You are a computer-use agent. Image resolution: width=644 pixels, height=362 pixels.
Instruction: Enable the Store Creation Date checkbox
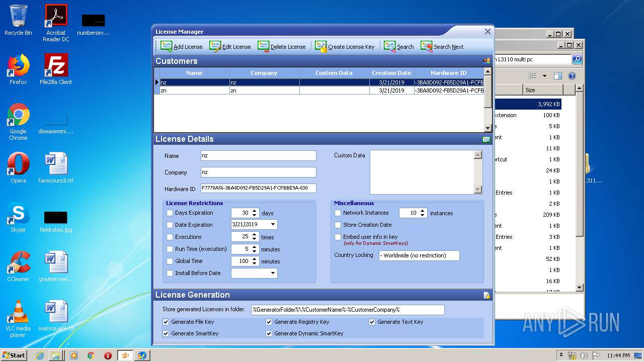338,225
